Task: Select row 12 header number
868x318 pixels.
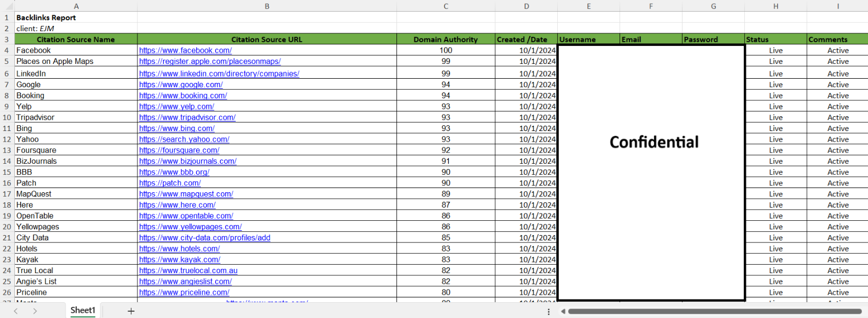Action: click(x=7, y=139)
